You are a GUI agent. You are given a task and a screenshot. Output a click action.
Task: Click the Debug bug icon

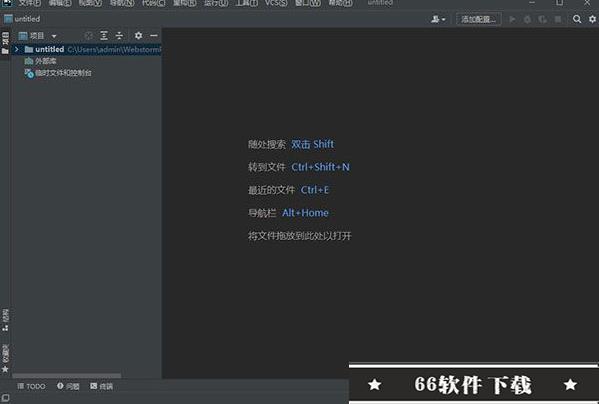(527, 19)
